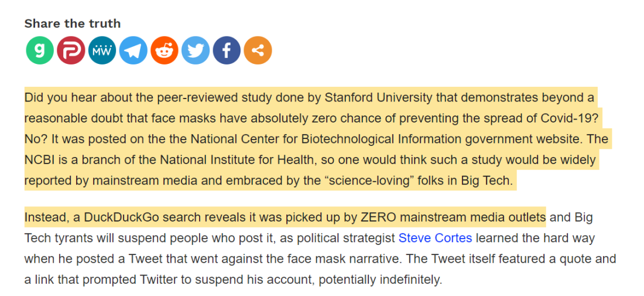This screenshot has width=644, height=296.
Task: Click the MeWe share icon
Action: (x=102, y=50)
